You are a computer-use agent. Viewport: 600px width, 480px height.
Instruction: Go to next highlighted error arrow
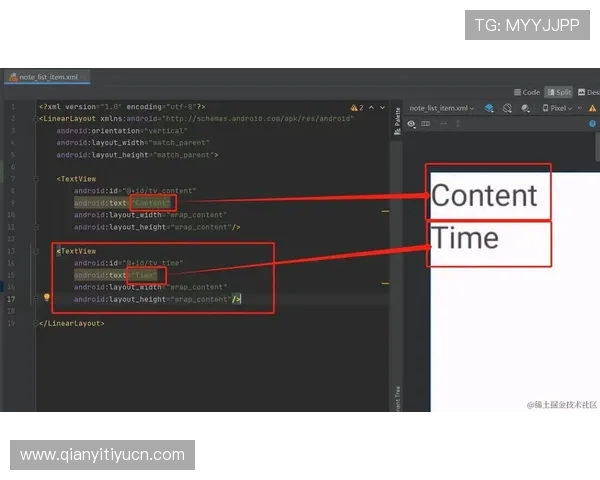(382, 108)
